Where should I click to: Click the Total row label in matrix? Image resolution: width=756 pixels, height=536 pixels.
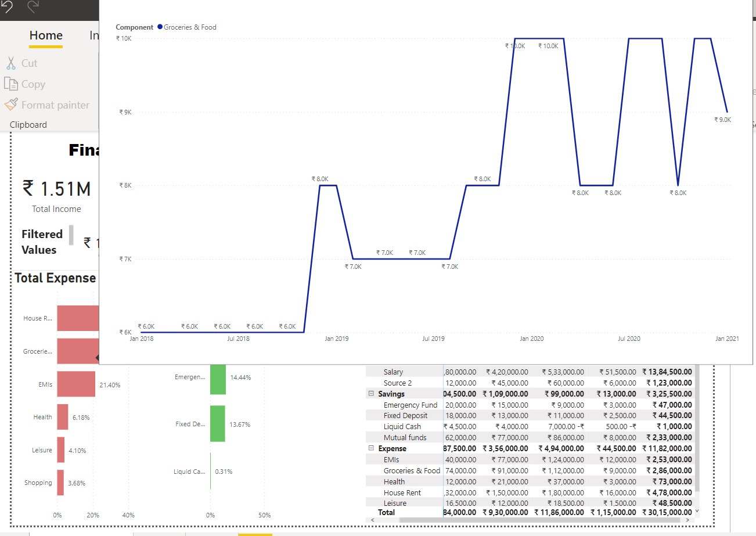click(x=386, y=512)
